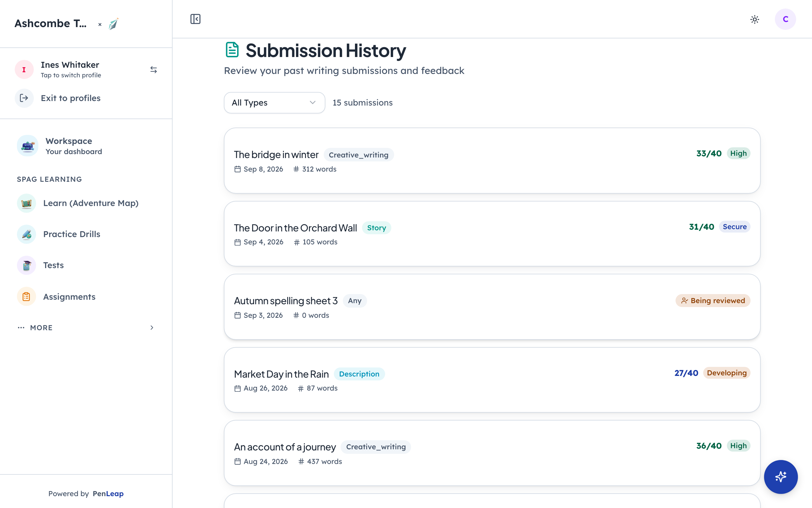Open Workspace dashboard icon
Image resolution: width=812 pixels, height=508 pixels.
pyautogui.click(x=28, y=146)
